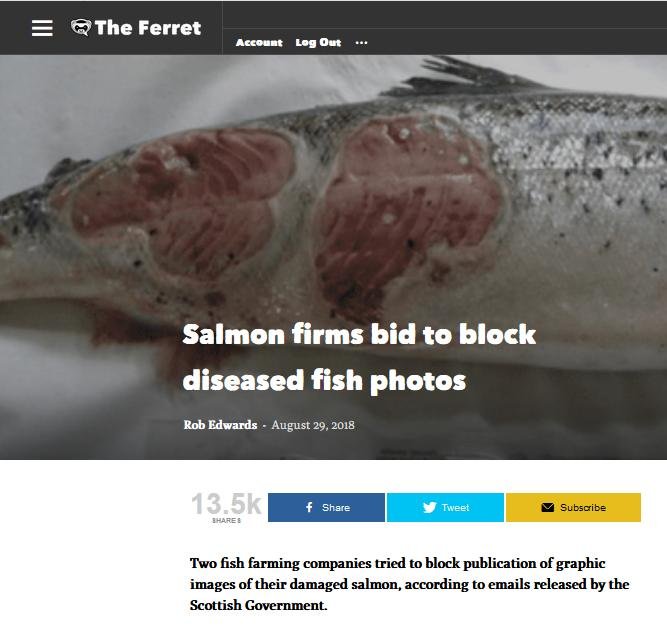The height and width of the screenshot is (636, 667).
Task: Share the article on Facebook
Action: pyautogui.click(x=326, y=507)
